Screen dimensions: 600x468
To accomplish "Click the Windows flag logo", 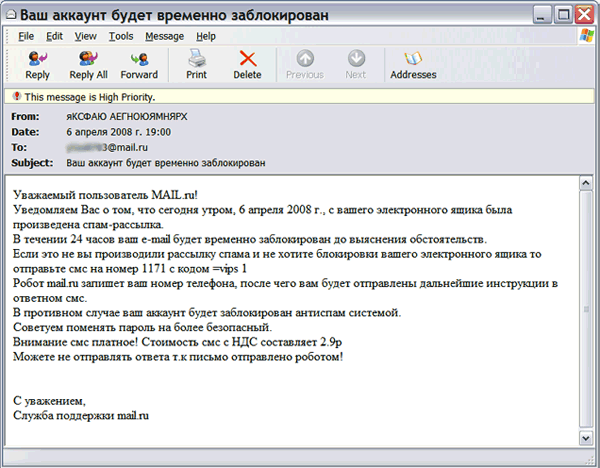I will pos(586,36).
